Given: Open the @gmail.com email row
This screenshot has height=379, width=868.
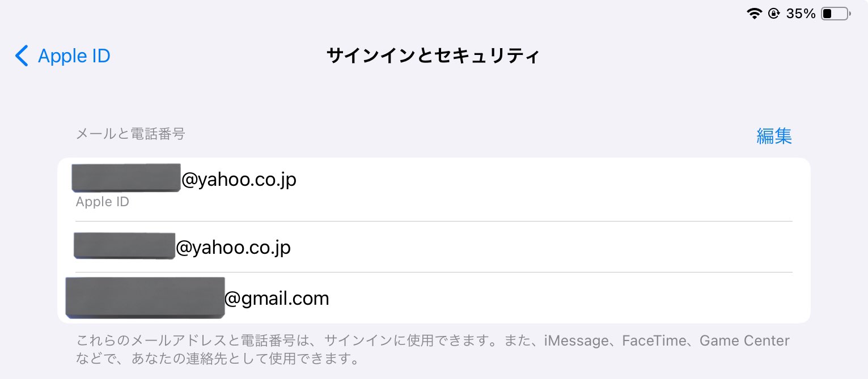Looking at the screenshot, I should coord(434,298).
